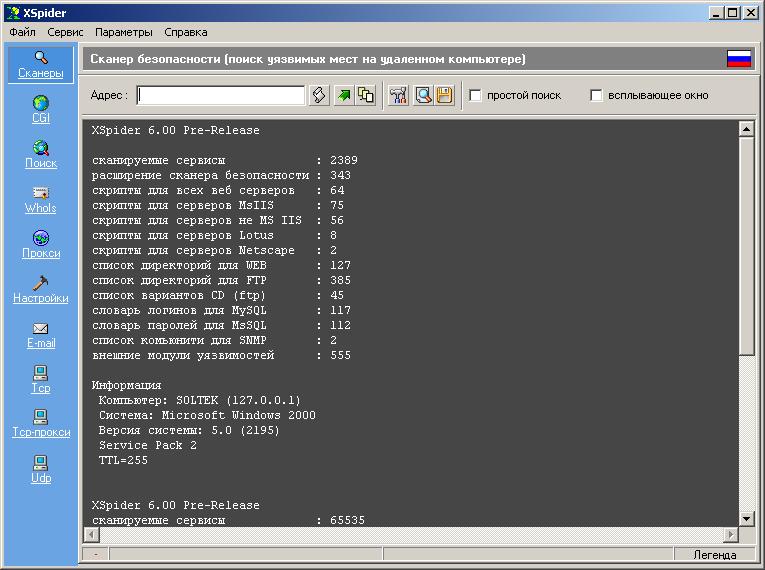Click 'сканируемые сервисы : 65535' line
765x570 pixels.
[x=228, y=520]
